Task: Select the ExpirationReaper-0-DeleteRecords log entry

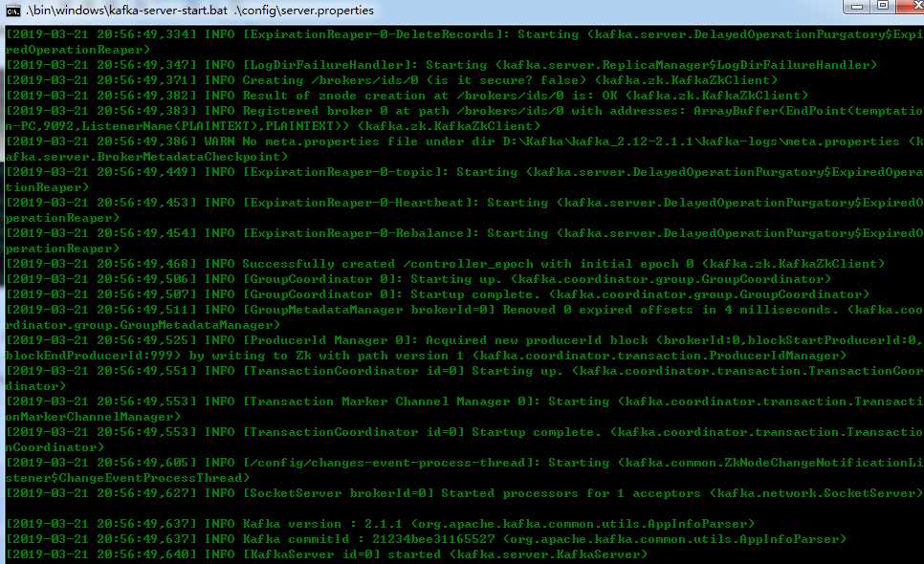Action: [464, 42]
